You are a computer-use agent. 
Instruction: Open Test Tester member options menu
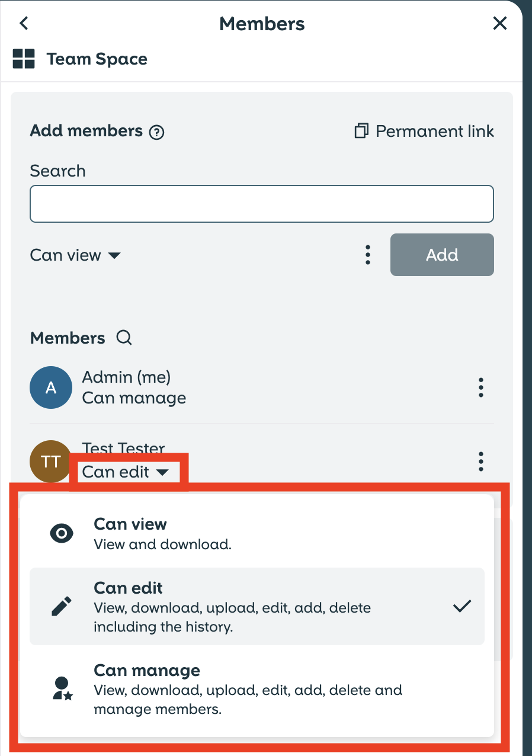click(481, 461)
